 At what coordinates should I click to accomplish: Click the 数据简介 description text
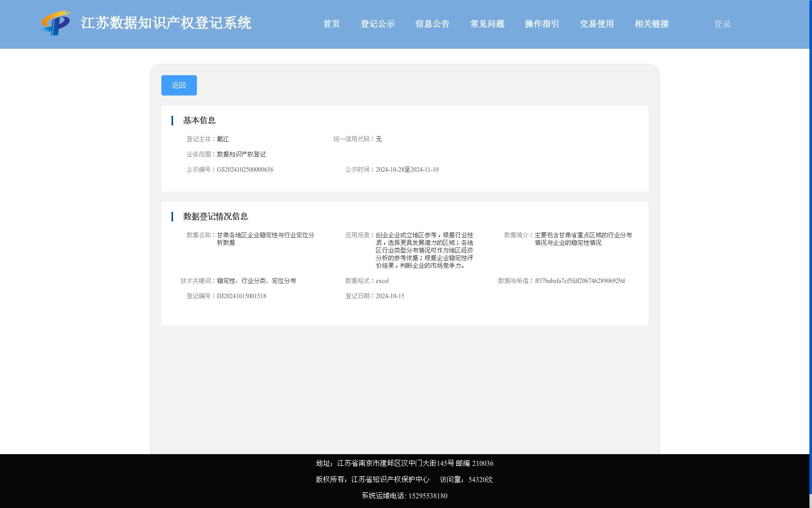click(583, 239)
